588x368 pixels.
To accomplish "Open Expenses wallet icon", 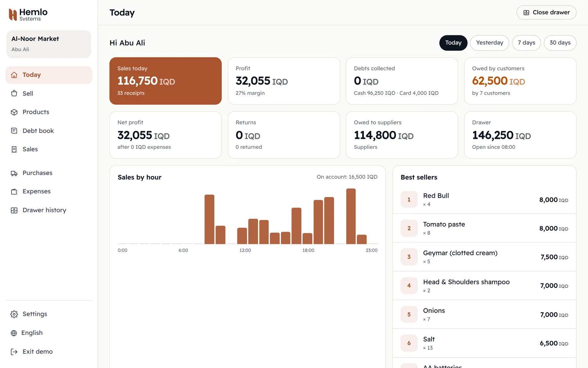I will tap(14, 192).
